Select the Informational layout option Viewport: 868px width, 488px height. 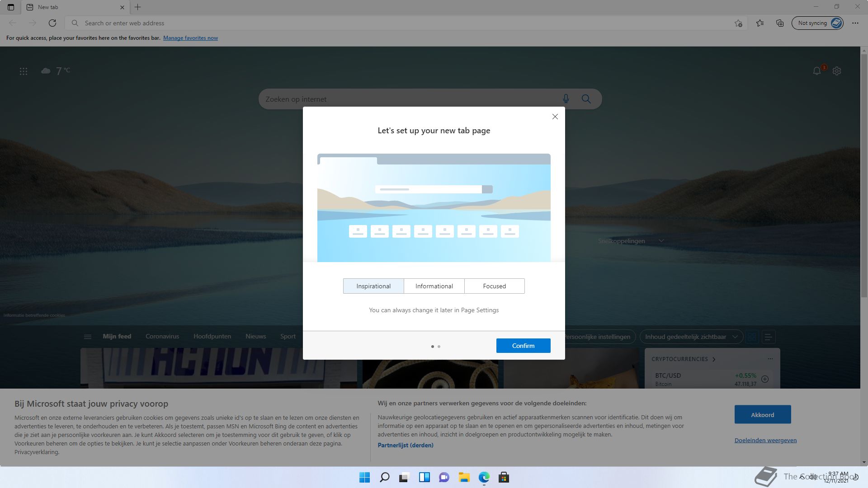pos(434,286)
